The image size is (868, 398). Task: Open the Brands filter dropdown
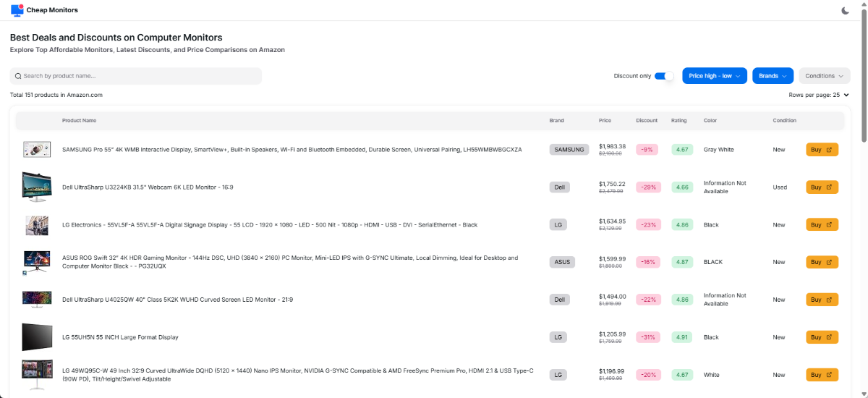(773, 76)
